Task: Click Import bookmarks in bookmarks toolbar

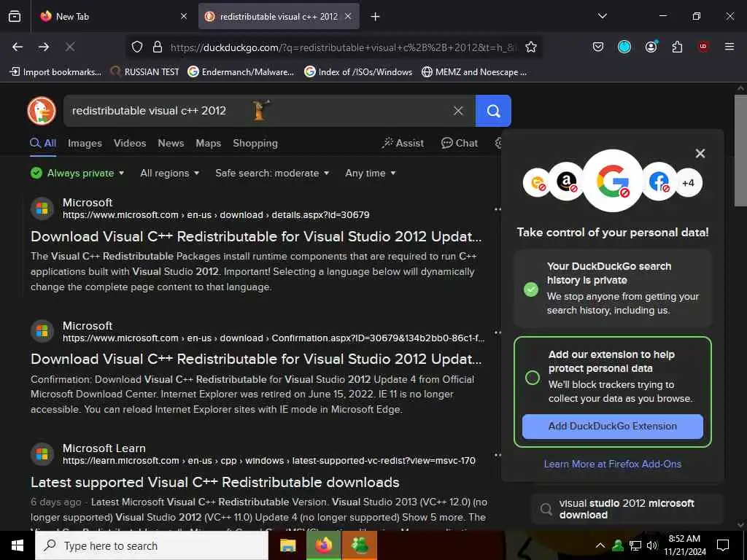Action: coord(55,72)
